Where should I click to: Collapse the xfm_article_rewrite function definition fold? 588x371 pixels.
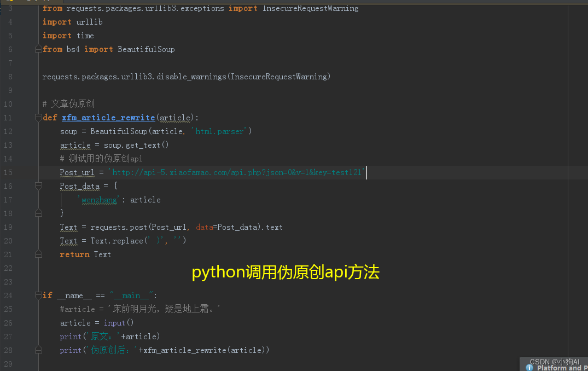coord(38,118)
